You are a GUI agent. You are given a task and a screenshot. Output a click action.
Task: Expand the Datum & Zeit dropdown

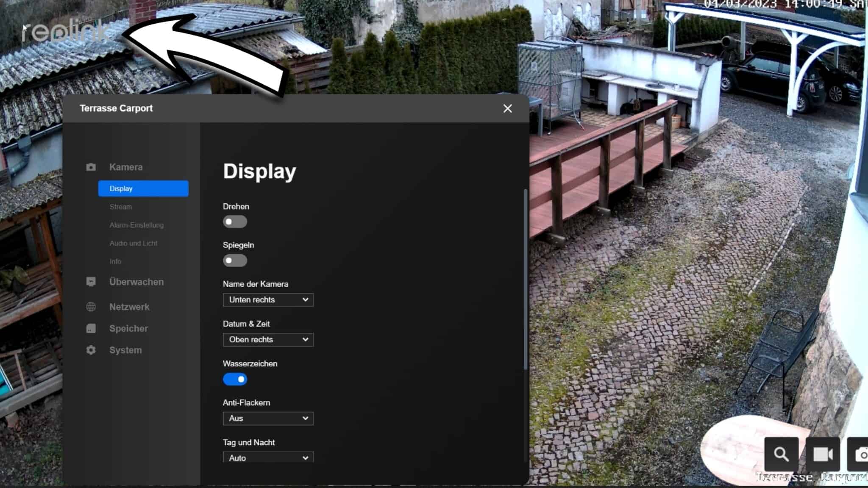(268, 340)
